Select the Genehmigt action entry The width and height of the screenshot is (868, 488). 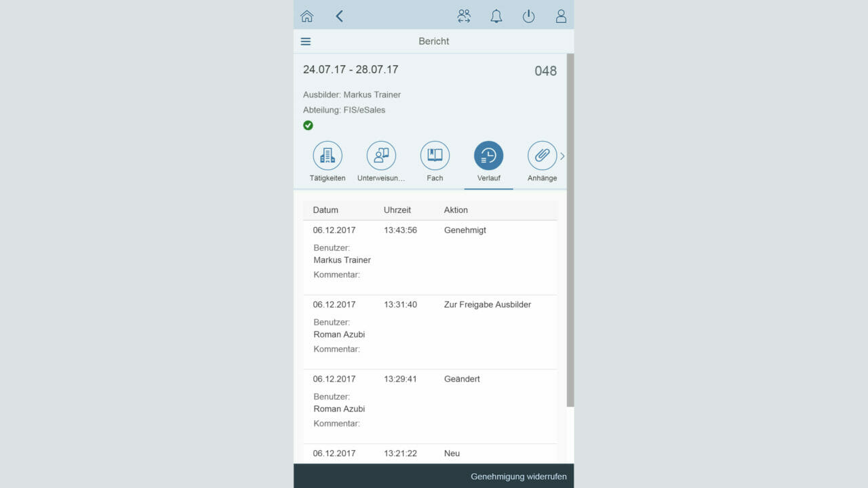point(465,230)
